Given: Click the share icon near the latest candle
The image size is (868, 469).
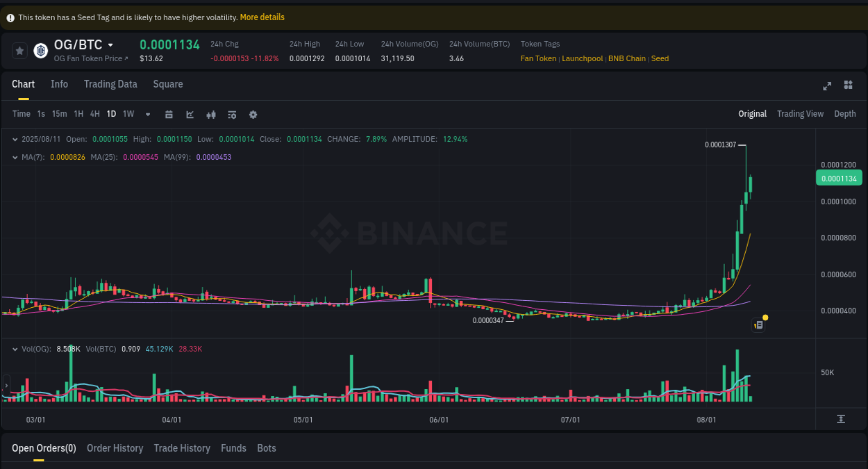Looking at the screenshot, I should click(758, 324).
